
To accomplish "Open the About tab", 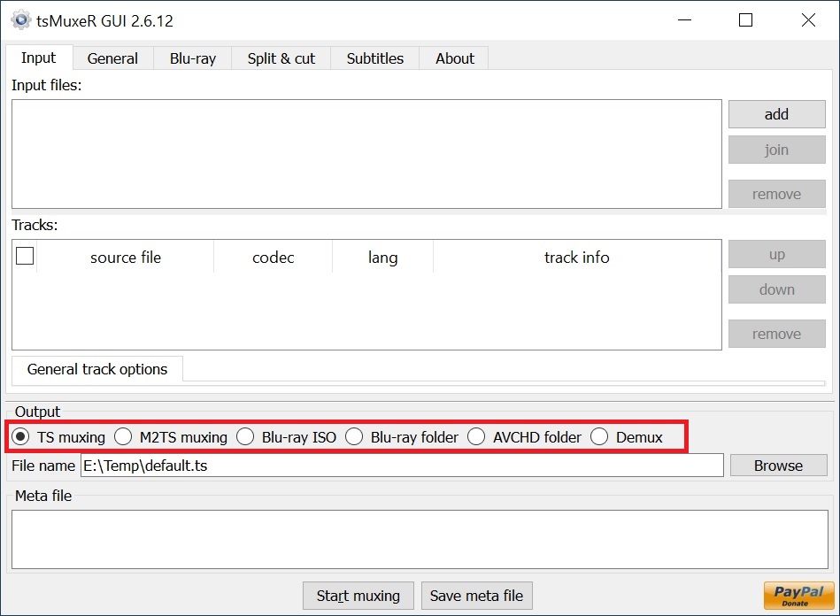I will click(455, 58).
